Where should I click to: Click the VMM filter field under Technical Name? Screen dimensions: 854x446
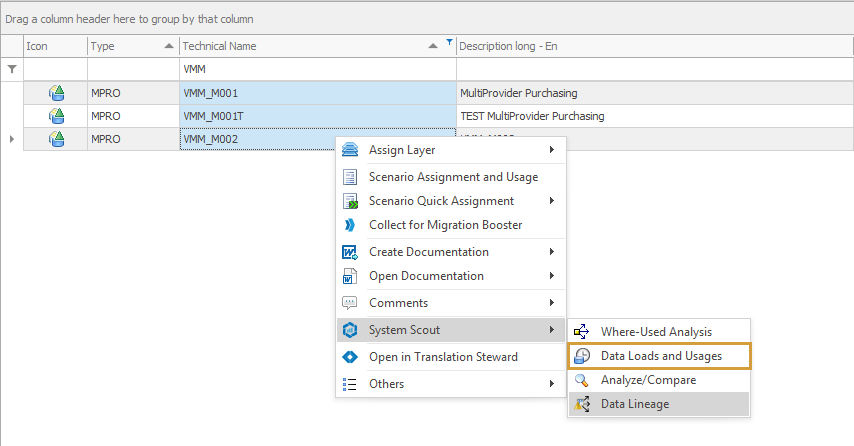[x=317, y=70]
